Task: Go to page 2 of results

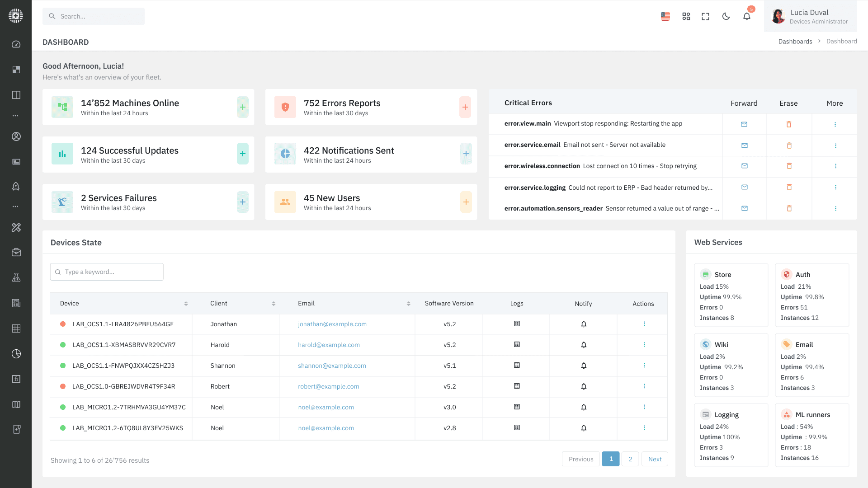Action: tap(630, 459)
